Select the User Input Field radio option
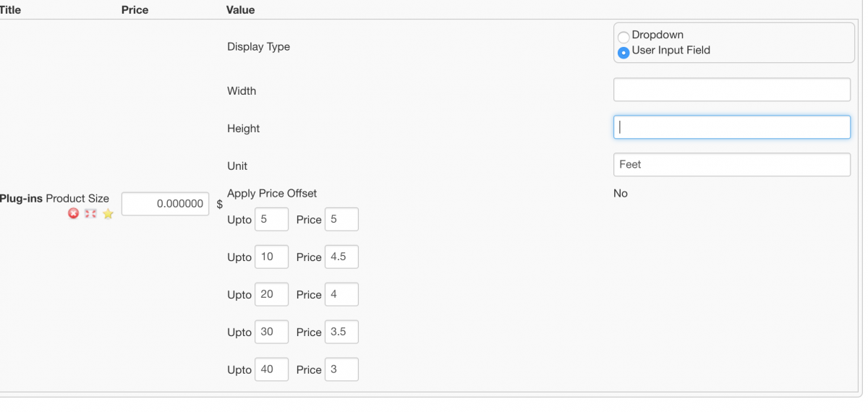The image size is (868, 412). coord(623,52)
